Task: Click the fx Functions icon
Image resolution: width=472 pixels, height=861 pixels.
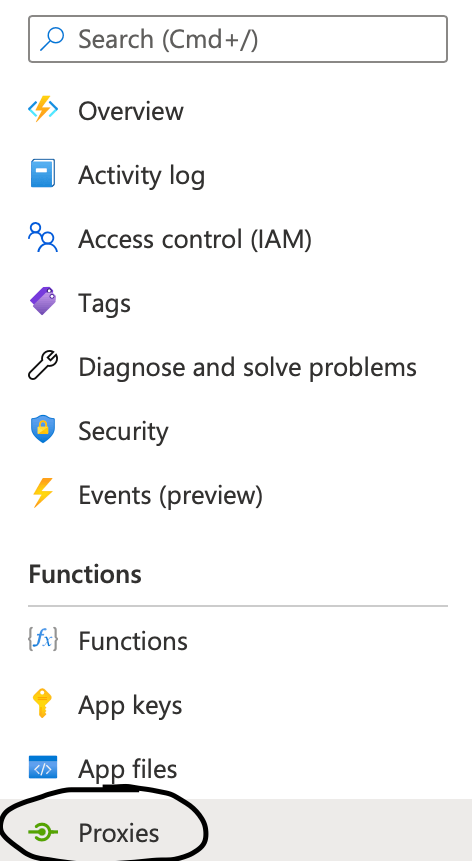Action: tap(43, 640)
